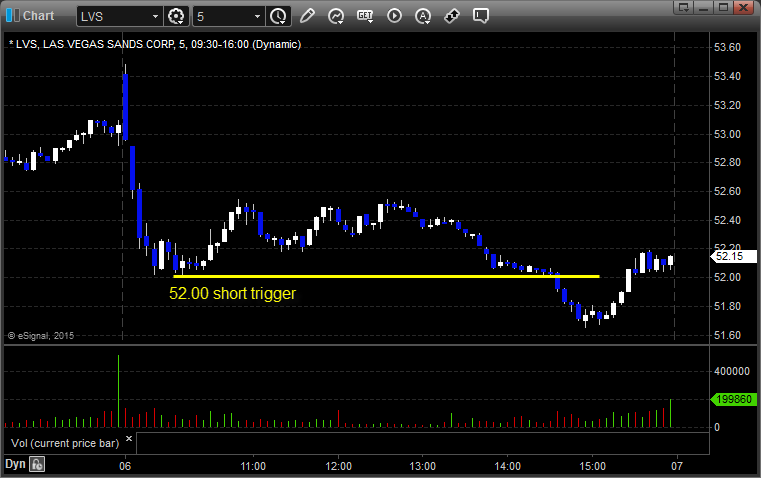Maximize the Chart window

pos(723,7)
